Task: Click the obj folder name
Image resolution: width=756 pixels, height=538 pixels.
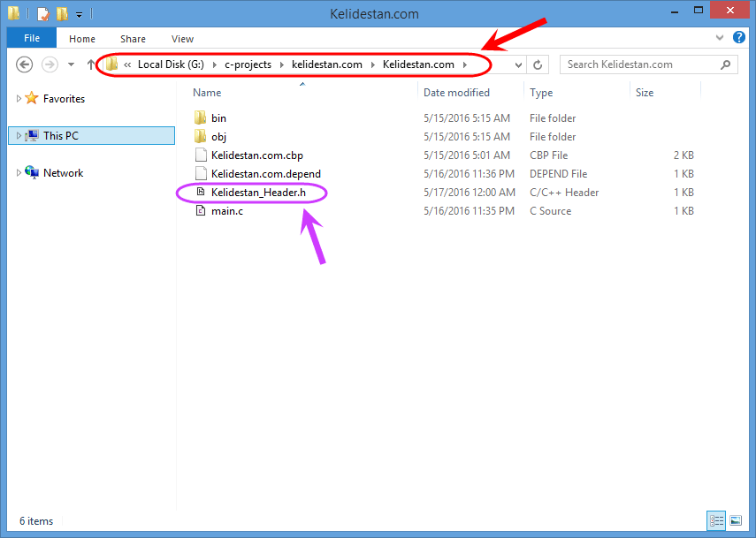Action: pyautogui.click(x=218, y=137)
